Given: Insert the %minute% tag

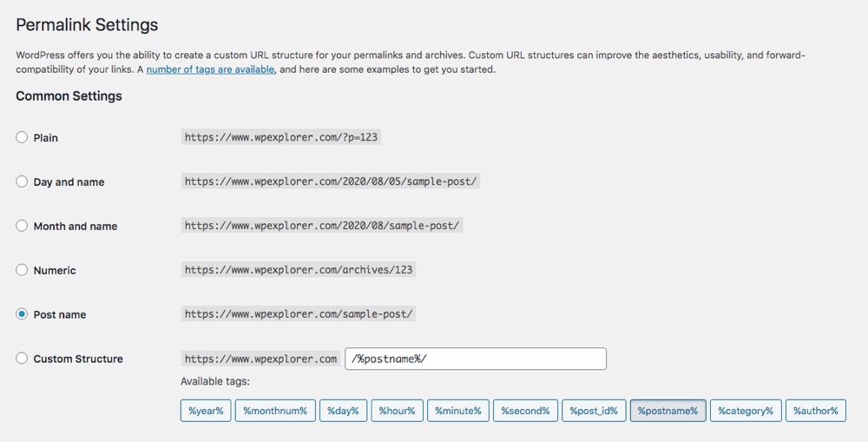Looking at the screenshot, I should point(458,411).
